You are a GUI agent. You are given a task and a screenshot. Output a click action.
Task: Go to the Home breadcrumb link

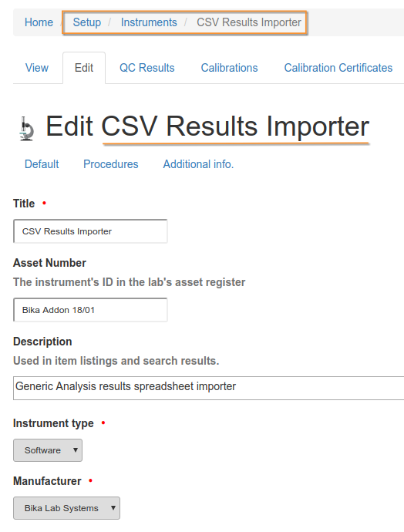tap(39, 22)
